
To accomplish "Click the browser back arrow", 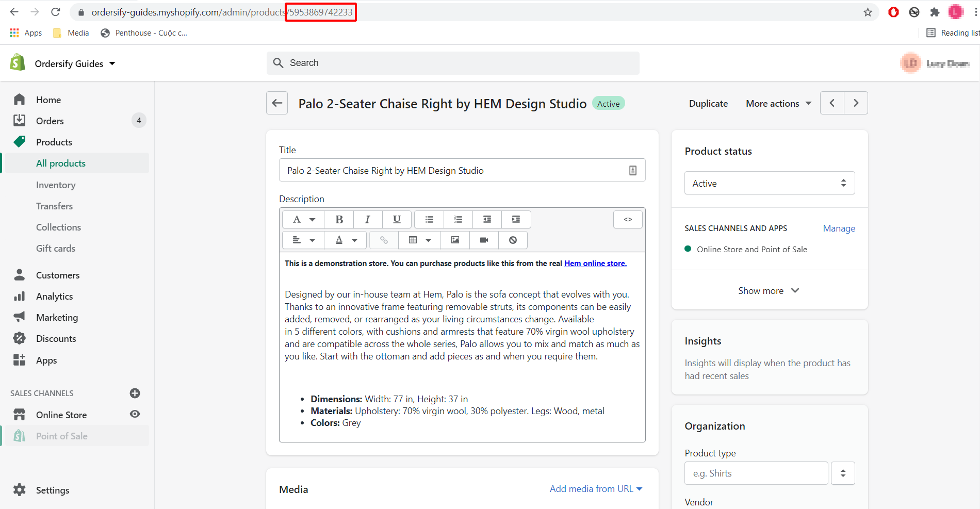I will click(14, 12).
